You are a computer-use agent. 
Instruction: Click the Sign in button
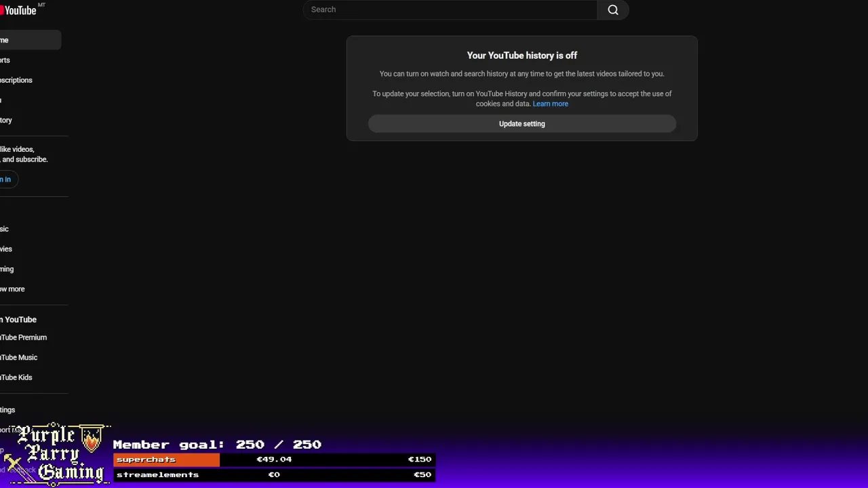[8, 180]
